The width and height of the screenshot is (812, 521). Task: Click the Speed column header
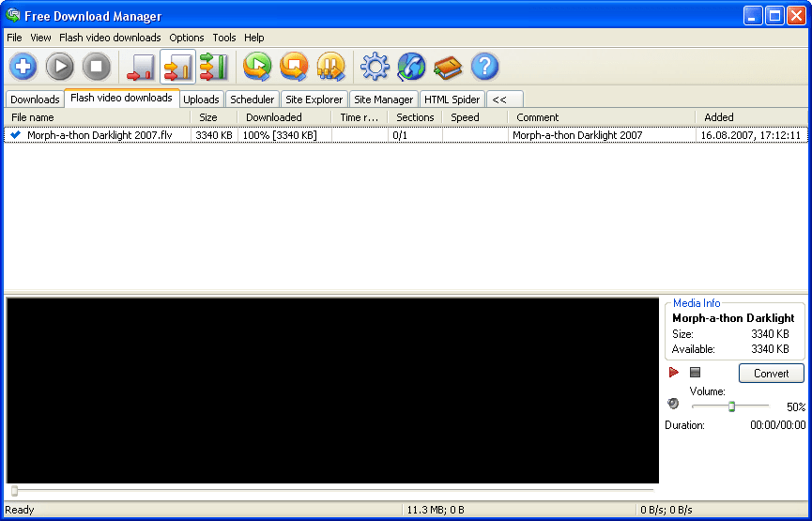475,117
